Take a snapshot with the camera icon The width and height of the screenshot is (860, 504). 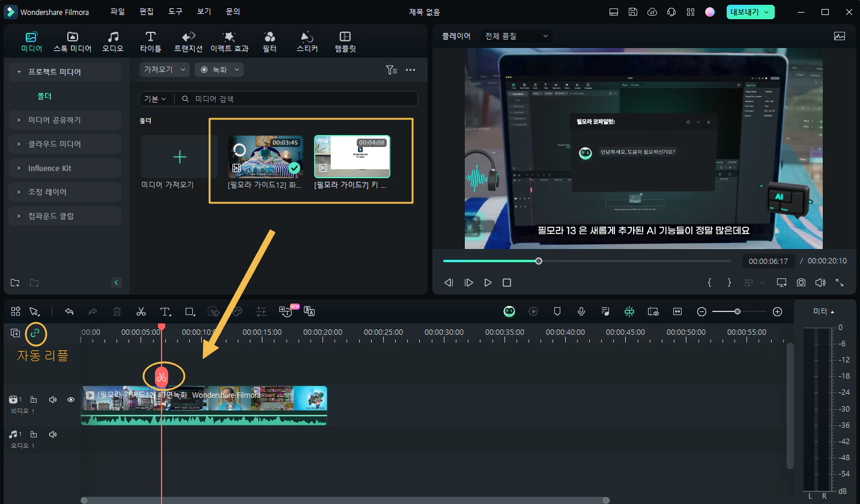tap(801, 282)
